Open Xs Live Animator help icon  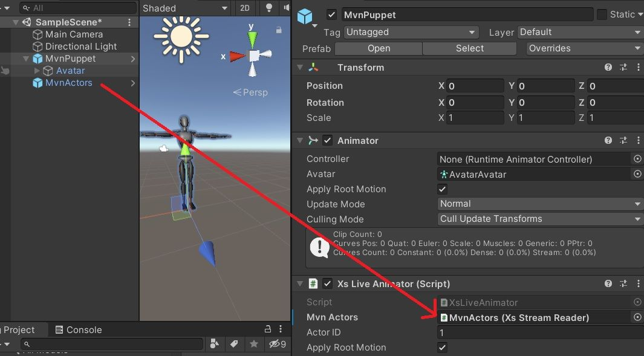608,283
